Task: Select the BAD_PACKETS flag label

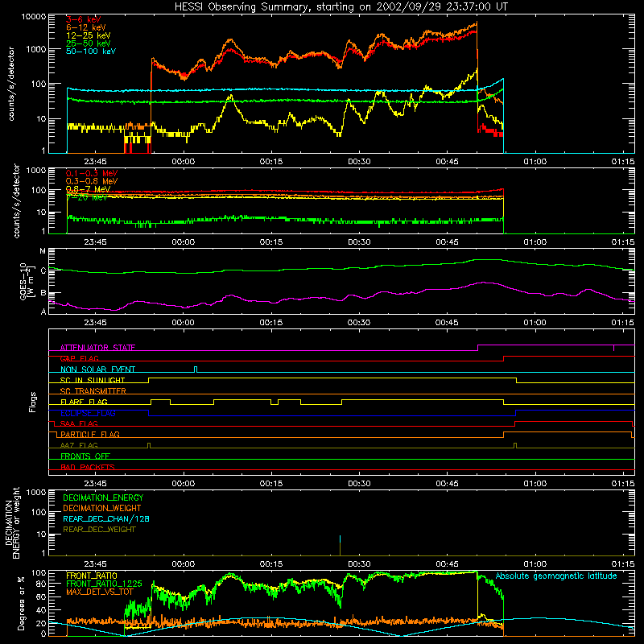Action: tap(88, 467)
